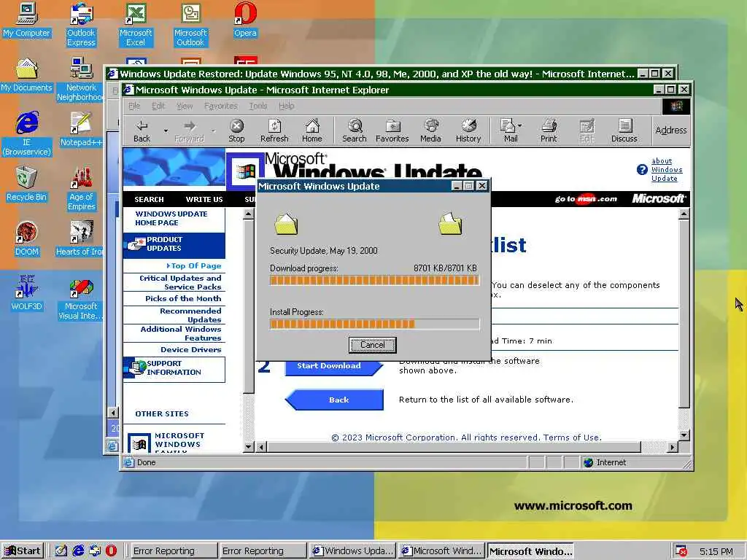747x560 pixels.
Task: Open the Search toolbar button
Action: (x=354, y=131)
